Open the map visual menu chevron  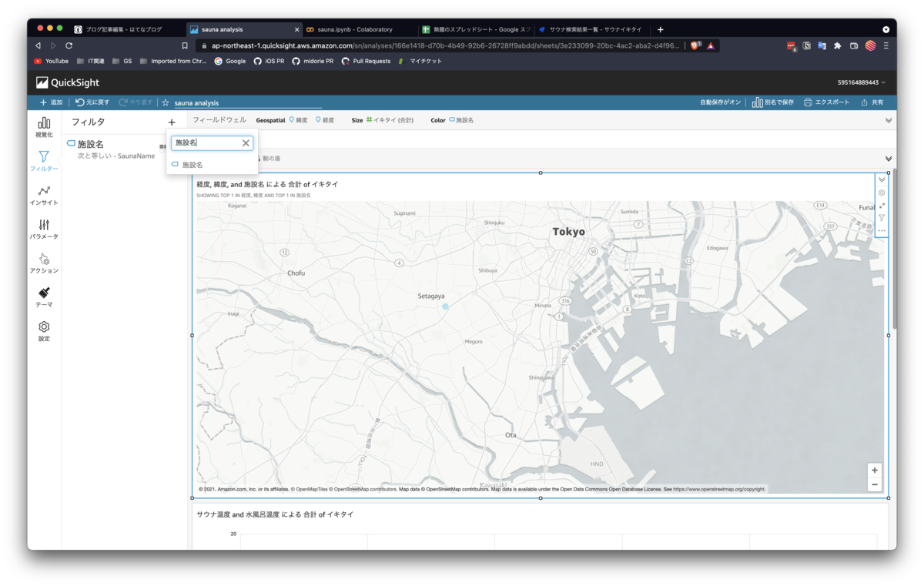tap(882, 180)
